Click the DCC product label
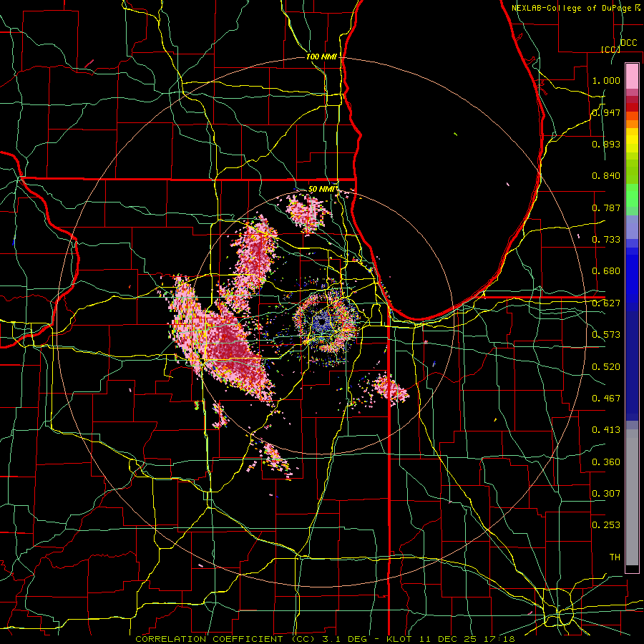 click(629, 43)
